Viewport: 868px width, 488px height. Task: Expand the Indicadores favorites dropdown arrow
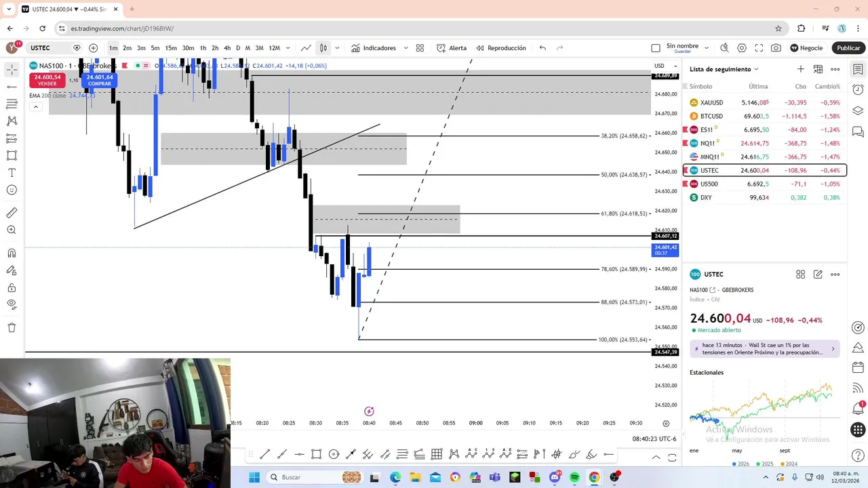pyautogui.click(x=406, y=48)
